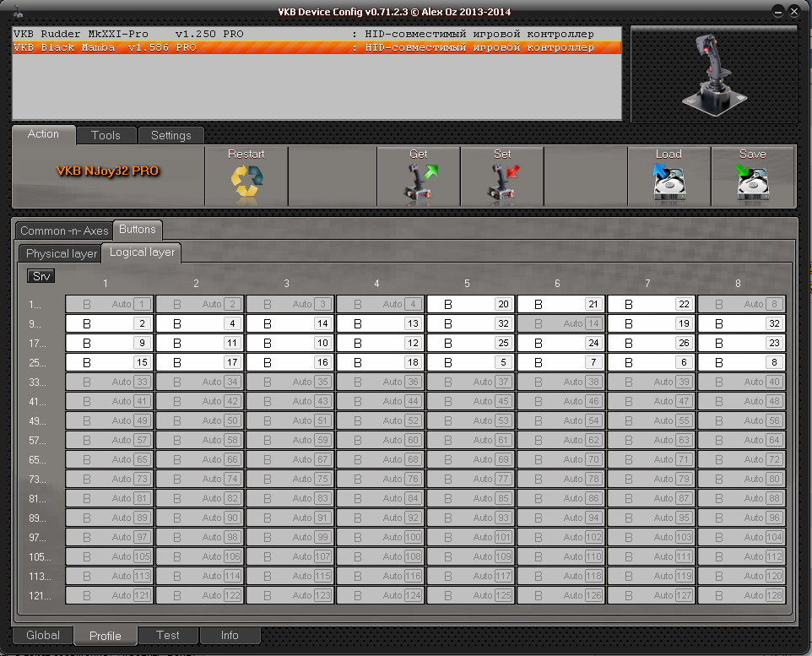812x656 pixels.
Task: Click button cell B mapped to 25
Action: (470, 343)
